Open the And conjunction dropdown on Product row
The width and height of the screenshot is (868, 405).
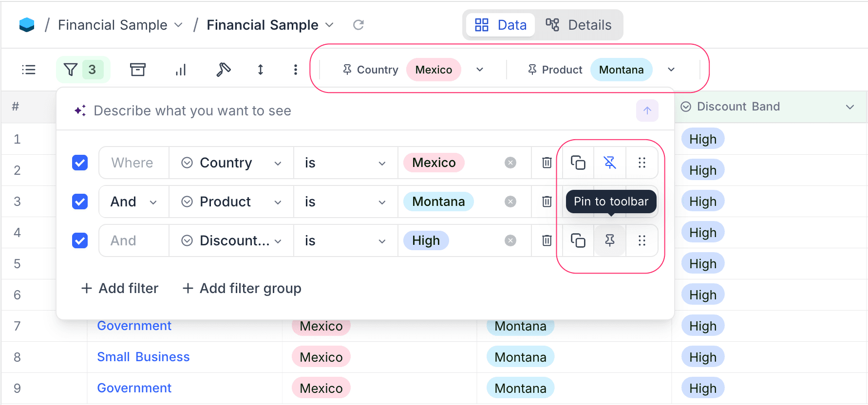(133, 202)
